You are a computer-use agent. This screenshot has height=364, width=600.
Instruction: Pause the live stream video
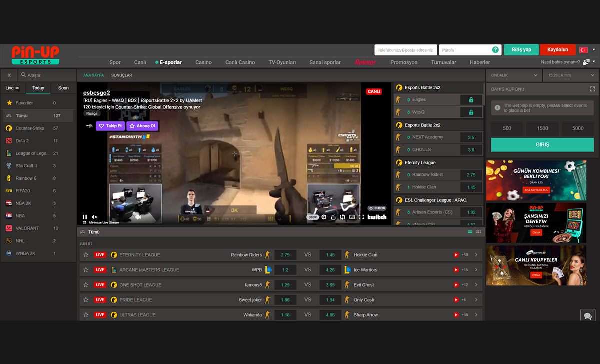(85, 217)
